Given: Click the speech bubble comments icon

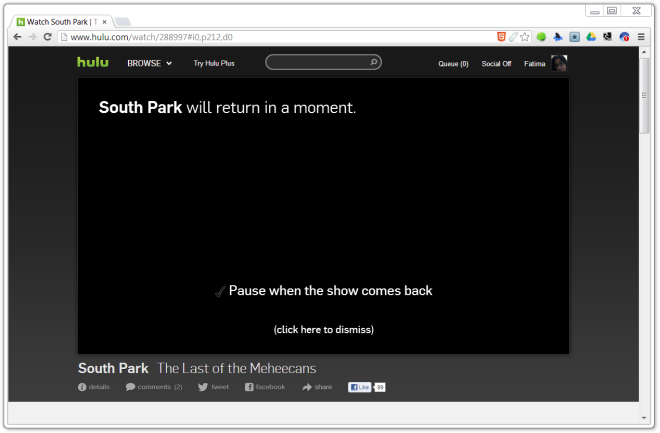Looking at the screenshot, I should tap(130, 387).
